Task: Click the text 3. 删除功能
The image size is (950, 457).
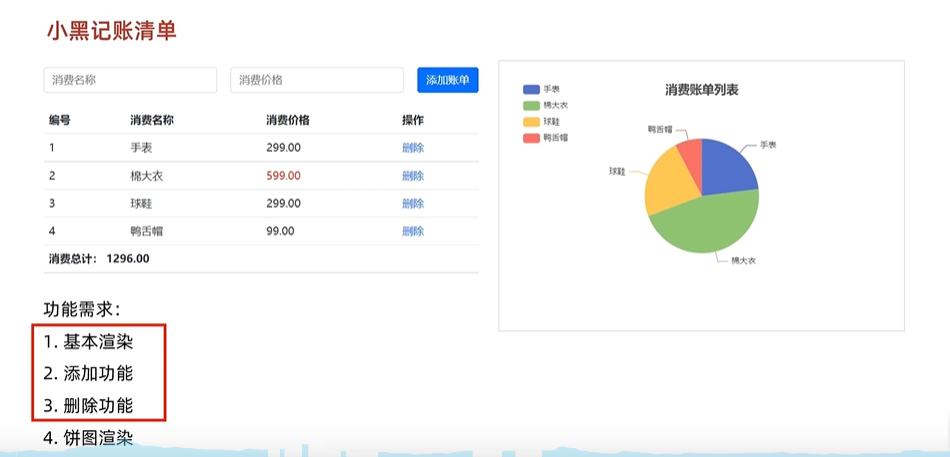Action: 88,405
